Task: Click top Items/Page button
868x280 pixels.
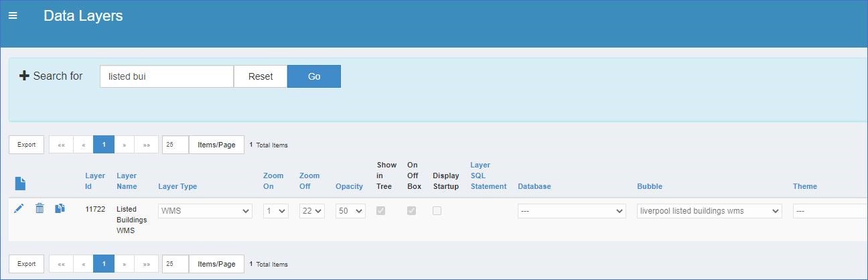Action: pyautogui.click(x=216, y=145)
